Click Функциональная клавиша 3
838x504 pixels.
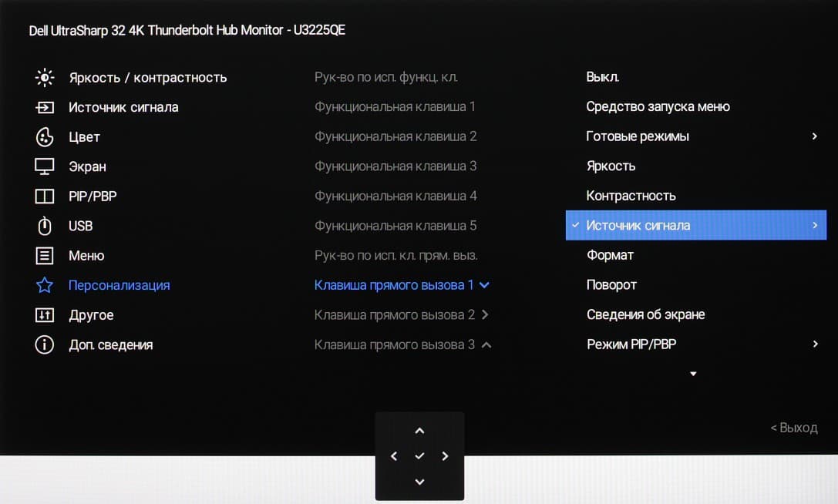[x=395, y=166]
